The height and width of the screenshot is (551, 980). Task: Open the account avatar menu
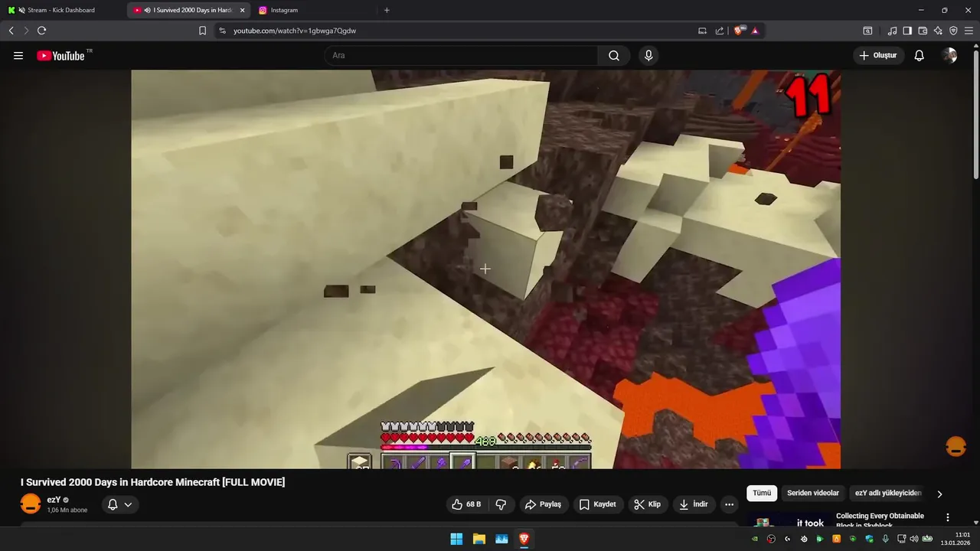[949, 56]
